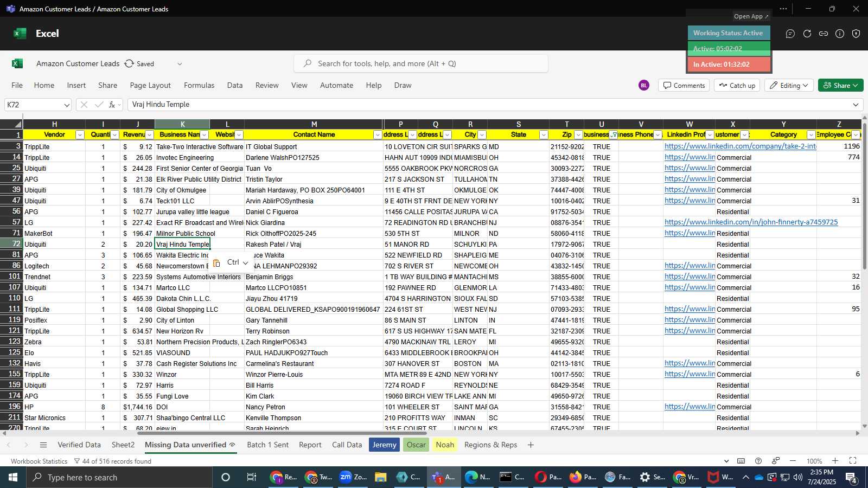Open the Data ribbon tab
This screenshot has height=488, width=868.
[x=235, y=85]
